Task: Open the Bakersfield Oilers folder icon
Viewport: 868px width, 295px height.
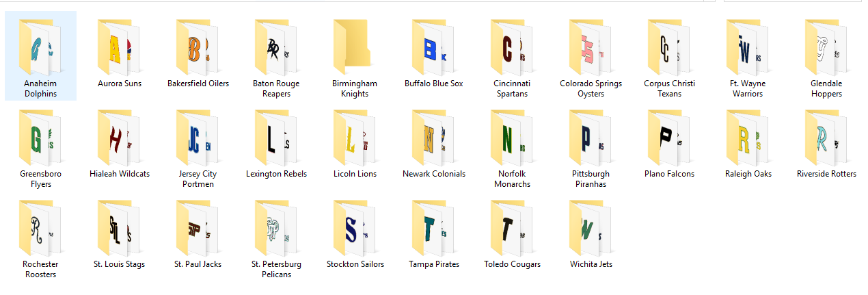Action: (x=198, y=47)
